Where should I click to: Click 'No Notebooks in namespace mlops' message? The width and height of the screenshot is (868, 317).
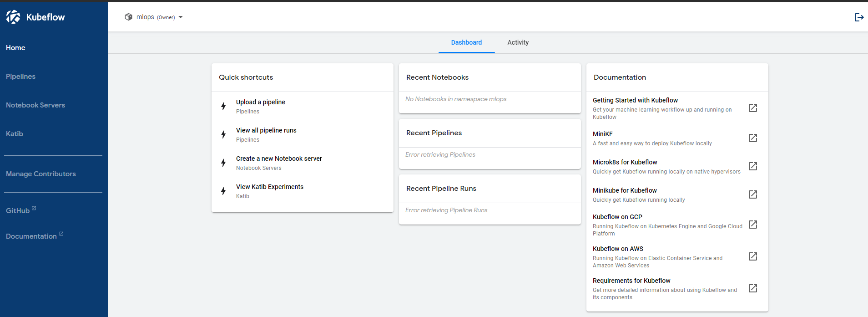[x=456, y=99]
